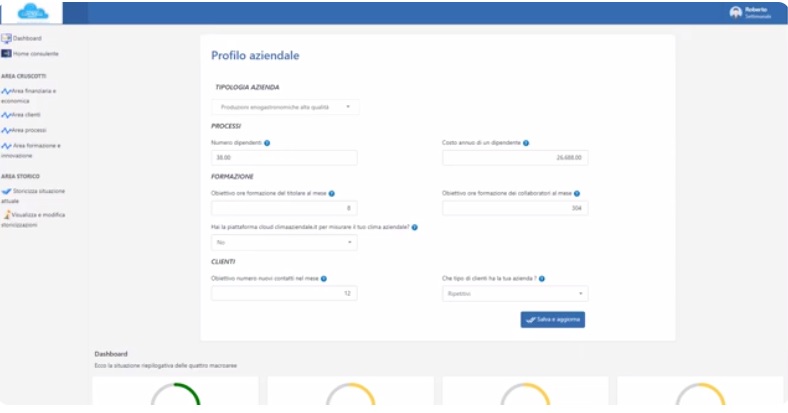Click help icon for clima aziendale question
The height and width of the screenshot is (413, 788).
tap(415, 227)
